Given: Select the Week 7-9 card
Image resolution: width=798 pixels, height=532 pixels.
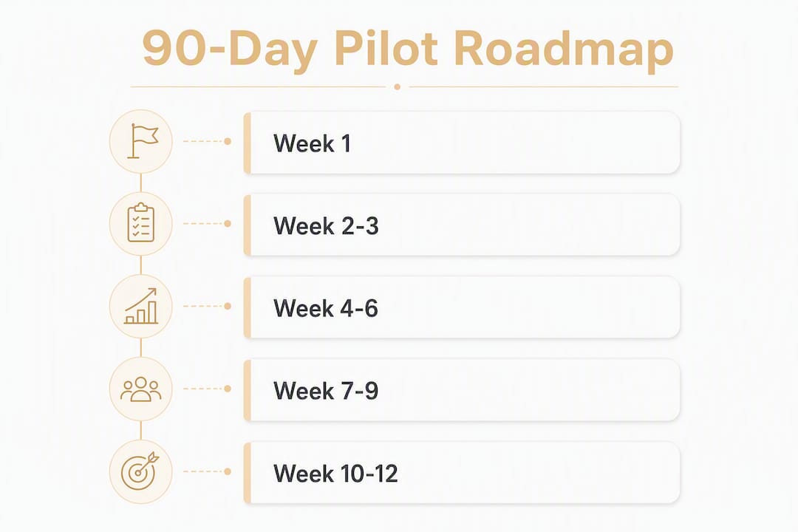Looking at the screenshot, I should (x=462, y=390).
